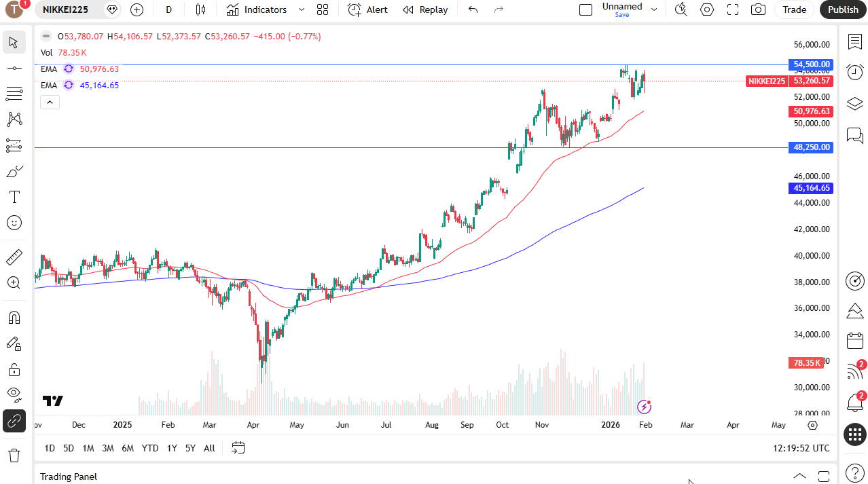Open the news flow feed icon
This screenshot has width=868, height=484.
[855, 371]
